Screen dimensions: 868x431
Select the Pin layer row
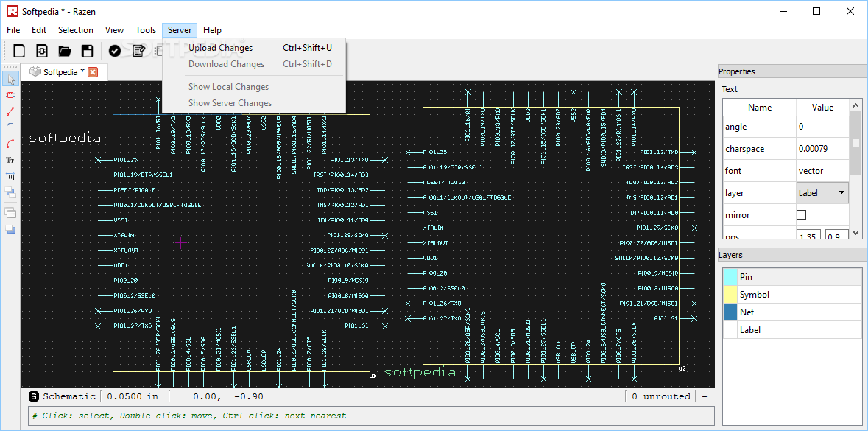[792, 276]
